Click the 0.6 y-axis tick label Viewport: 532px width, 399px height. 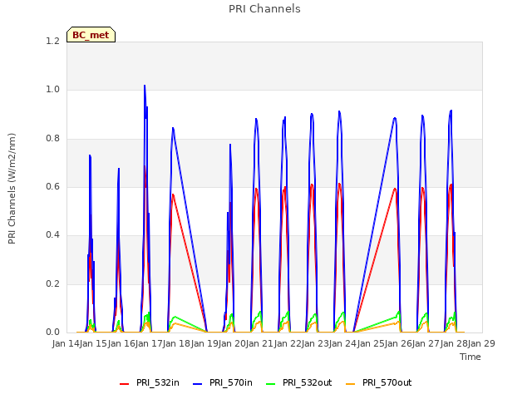(x=52, y=186)
